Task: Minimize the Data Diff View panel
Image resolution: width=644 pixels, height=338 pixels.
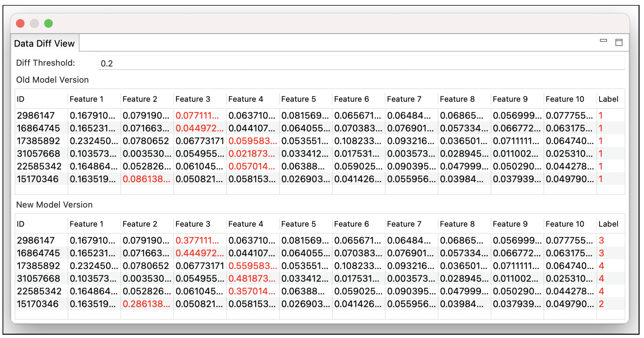Action: coord(603,41)
